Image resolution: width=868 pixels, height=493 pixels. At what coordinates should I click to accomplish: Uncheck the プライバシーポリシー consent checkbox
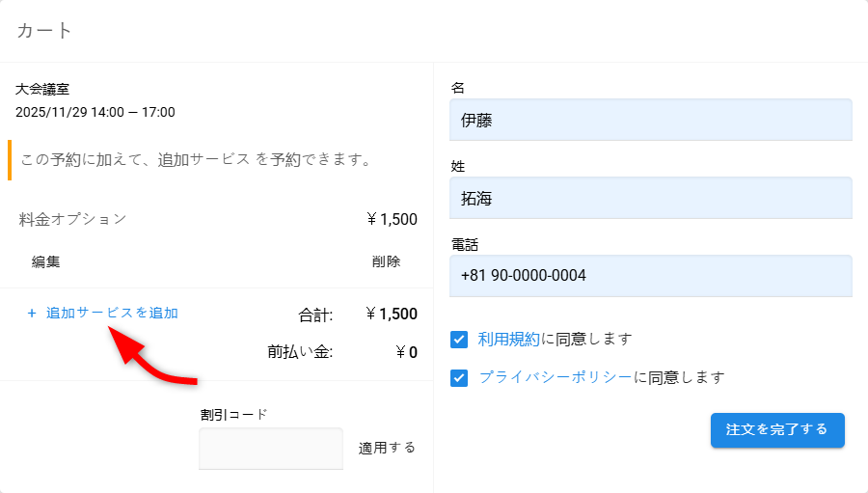click(459, 377)
